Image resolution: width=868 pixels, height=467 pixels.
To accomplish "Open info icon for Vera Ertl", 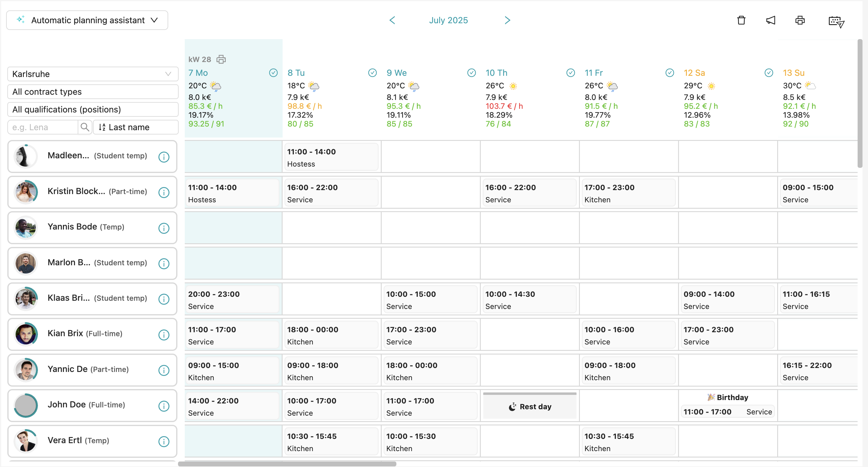I will coord(164,441).
